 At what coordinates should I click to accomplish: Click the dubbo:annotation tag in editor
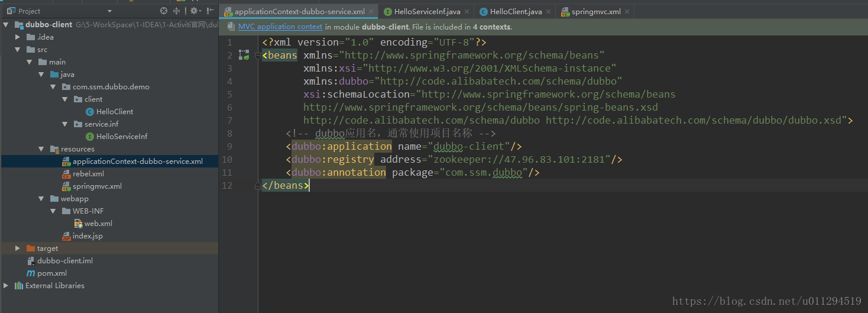[338, 172]
